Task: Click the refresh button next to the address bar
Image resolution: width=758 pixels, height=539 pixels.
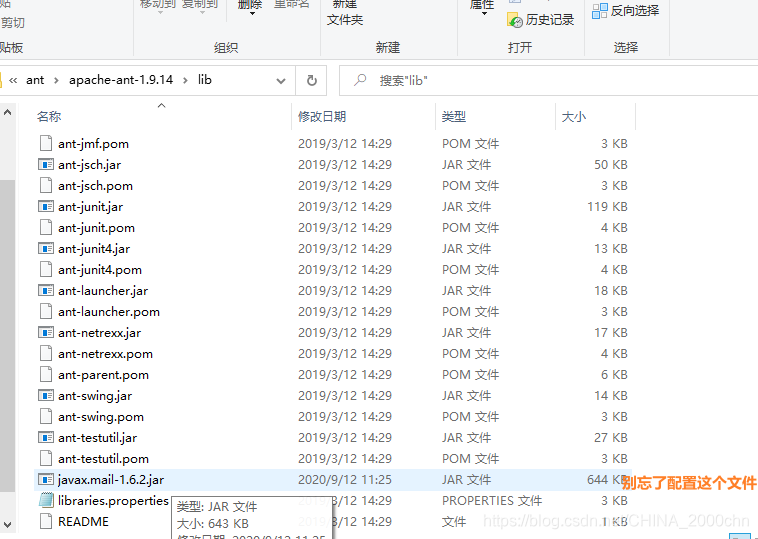Action: coord(312,80)
